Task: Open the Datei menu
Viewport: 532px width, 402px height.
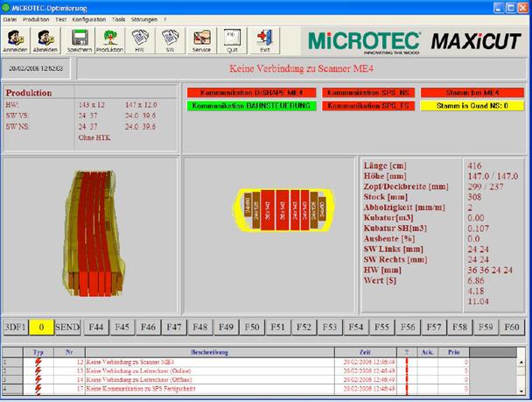Action: [x=10, y=18]
